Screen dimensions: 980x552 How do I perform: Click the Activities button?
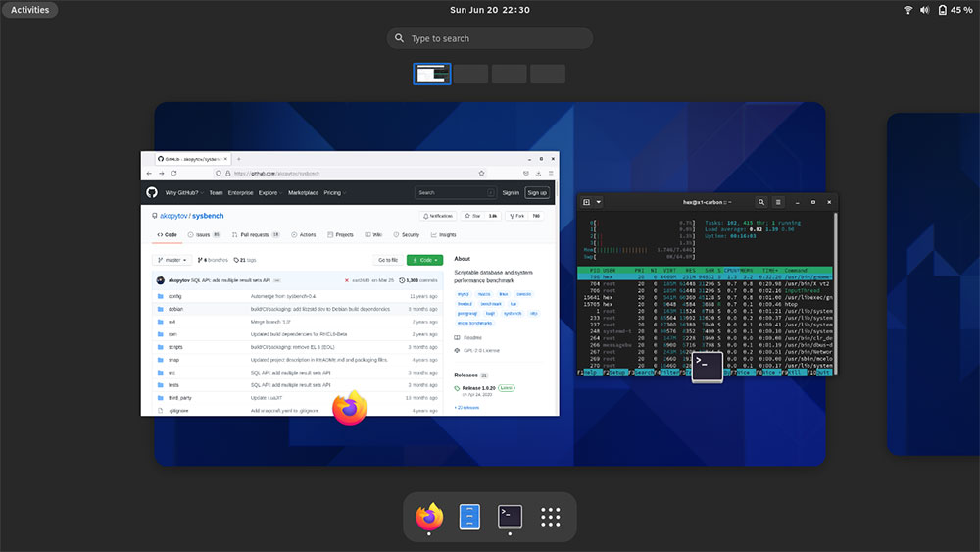click(x=30, y=10)
